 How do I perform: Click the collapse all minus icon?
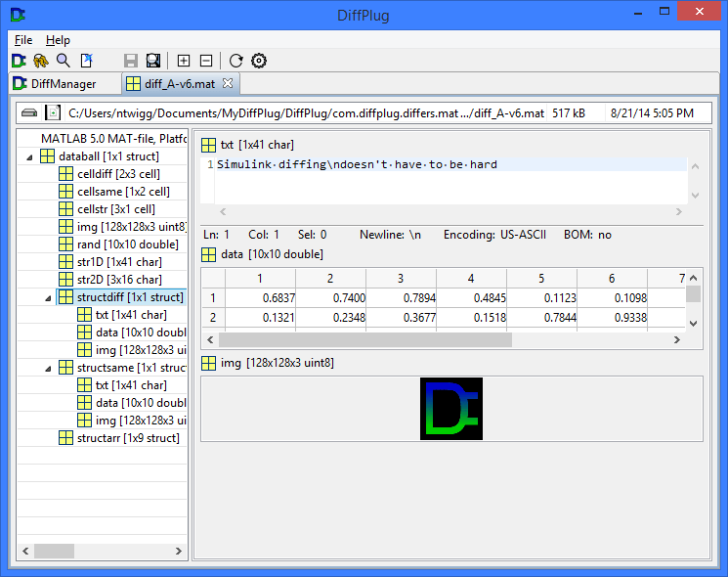pos(206,61)
